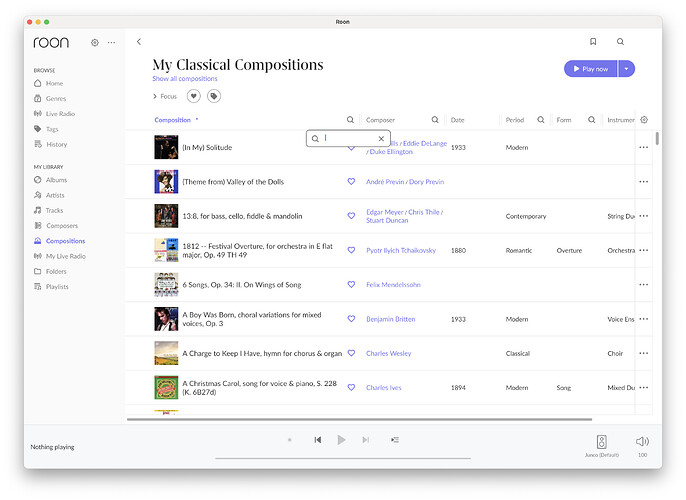Open column settings gear icon
Image resolution: width=686 pixels, height=500 pixels.
[x=644, y=119]
